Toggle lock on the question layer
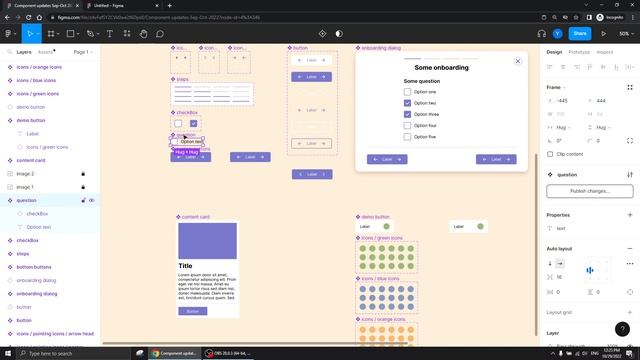The width and height of the screenshot is (640, 360). [83, 200]
